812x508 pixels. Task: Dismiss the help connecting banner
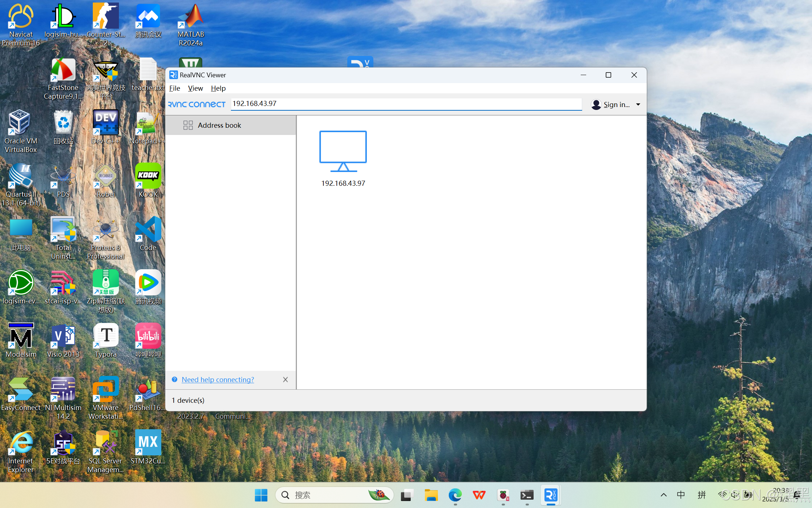coord(285,380)
